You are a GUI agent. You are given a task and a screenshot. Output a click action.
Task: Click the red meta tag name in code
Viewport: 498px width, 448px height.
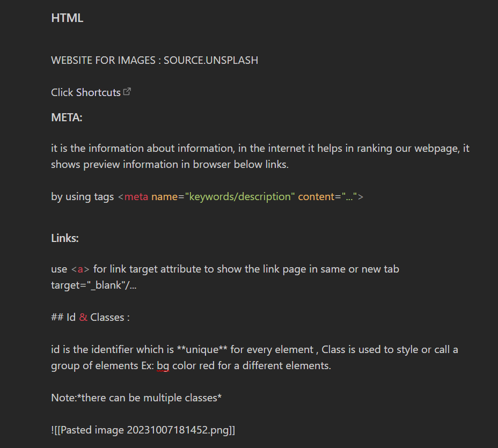click(136, 197)
